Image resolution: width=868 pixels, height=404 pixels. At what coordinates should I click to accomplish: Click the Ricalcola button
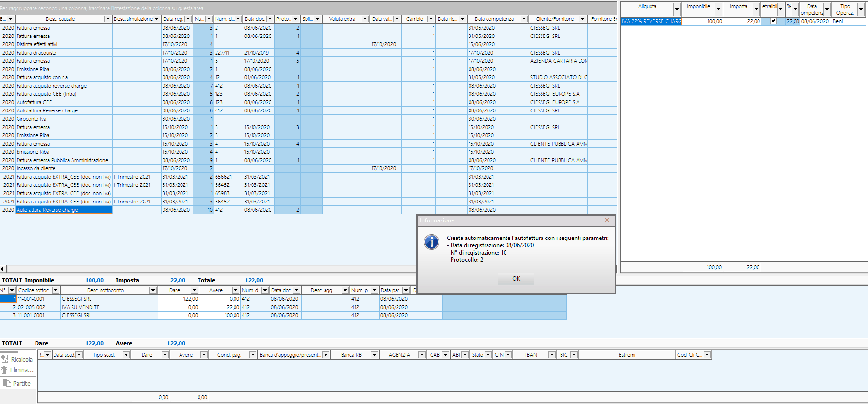click(18, 359)
